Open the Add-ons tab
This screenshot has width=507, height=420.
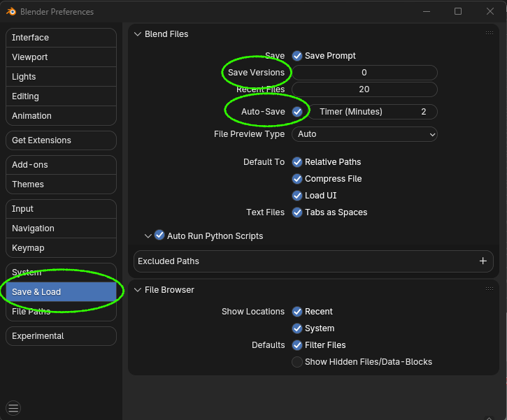(61, 165)
